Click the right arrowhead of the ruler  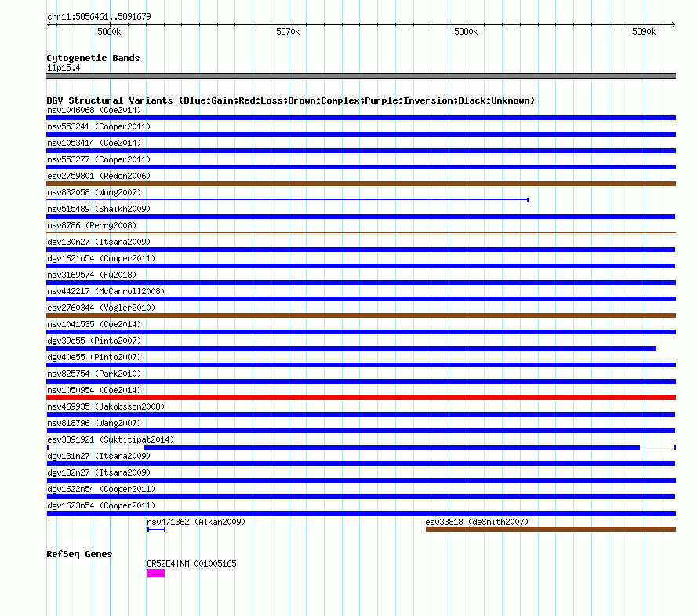[673, 24]
